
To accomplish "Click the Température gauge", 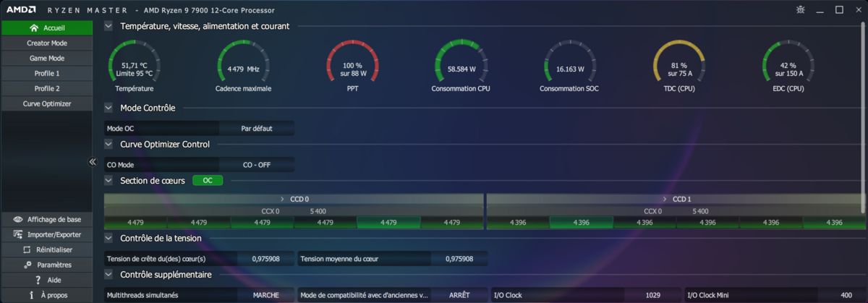I will pos(134,65).
